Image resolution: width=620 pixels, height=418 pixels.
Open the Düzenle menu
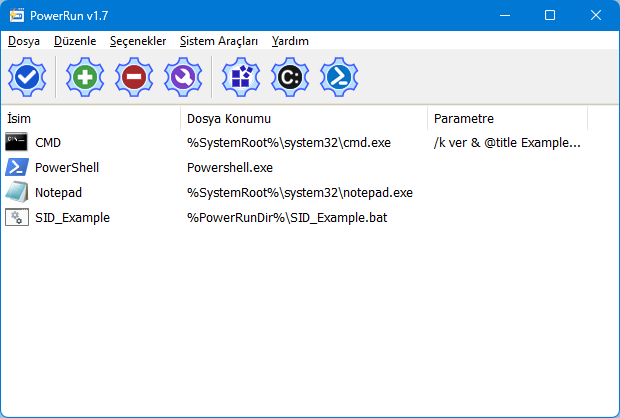(x=75, y=41)
